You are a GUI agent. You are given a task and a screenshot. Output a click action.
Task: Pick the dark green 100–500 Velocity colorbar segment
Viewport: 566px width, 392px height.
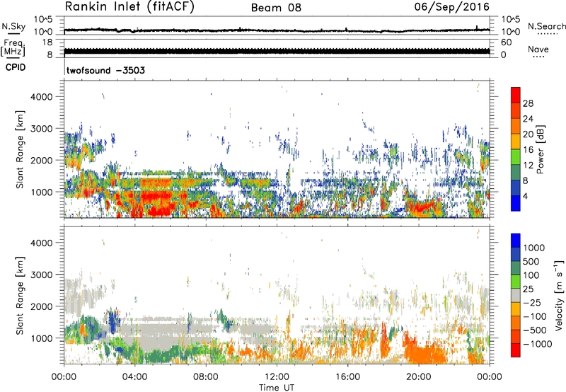coord(516,268)
